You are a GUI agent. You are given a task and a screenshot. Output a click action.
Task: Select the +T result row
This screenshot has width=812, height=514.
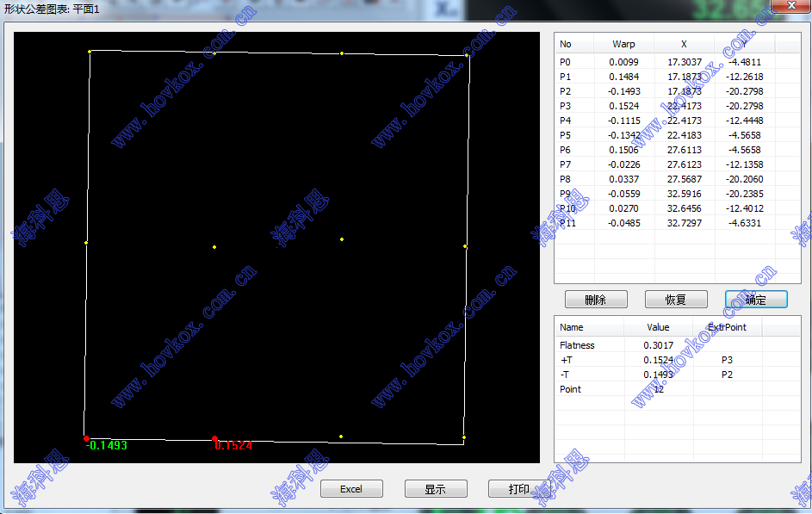click(x=678, y=360)
